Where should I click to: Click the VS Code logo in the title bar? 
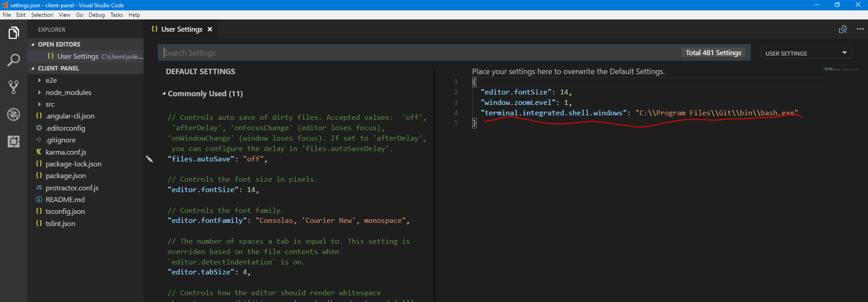(x=5, y=5)
